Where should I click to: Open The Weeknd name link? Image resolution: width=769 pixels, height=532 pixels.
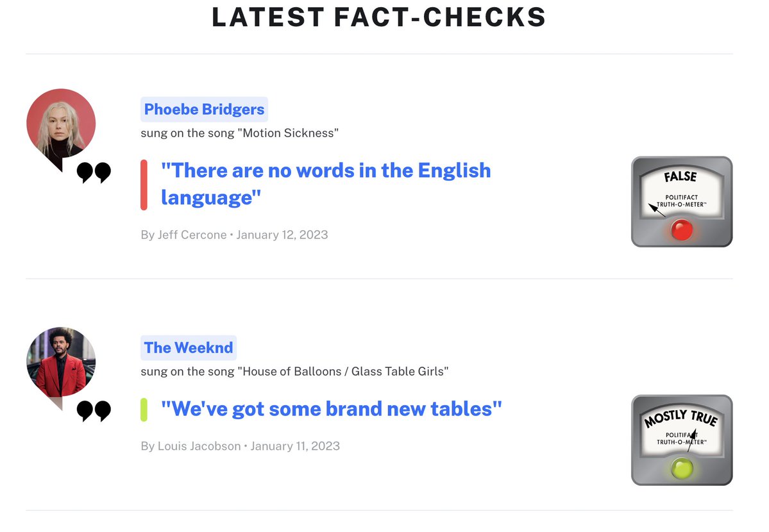tap(189, 348)
